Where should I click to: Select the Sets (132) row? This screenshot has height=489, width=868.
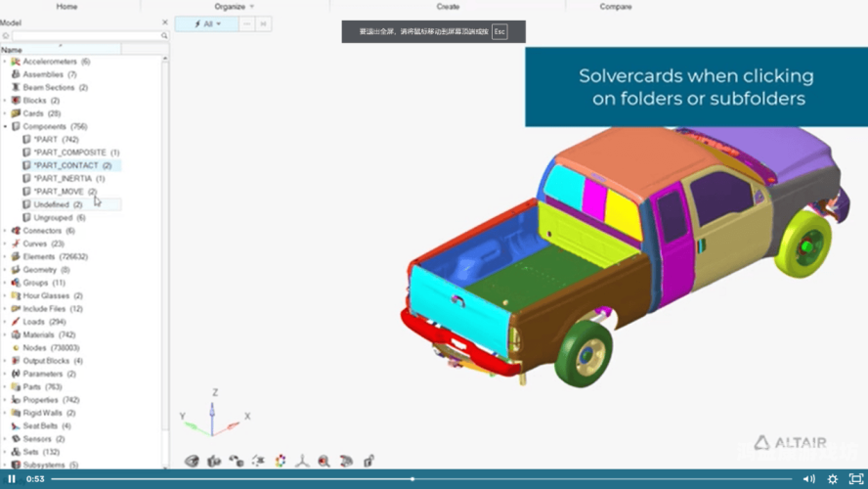click(x=35, y=452)
